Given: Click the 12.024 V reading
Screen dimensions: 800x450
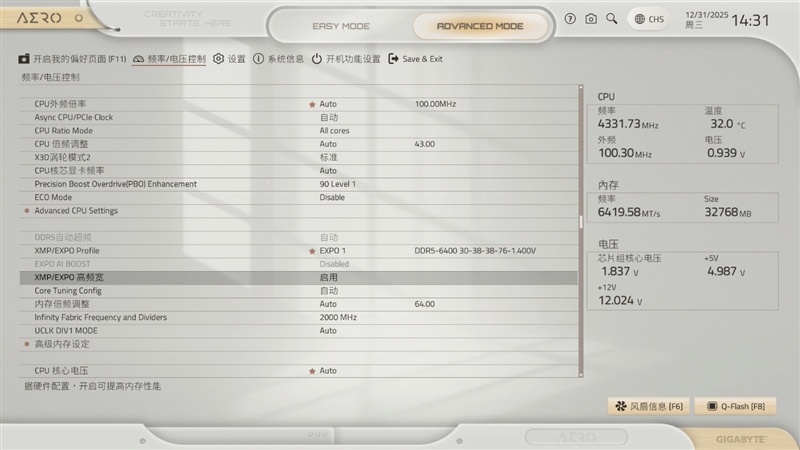Looking at the screenshot, I should tap(620, 301).
